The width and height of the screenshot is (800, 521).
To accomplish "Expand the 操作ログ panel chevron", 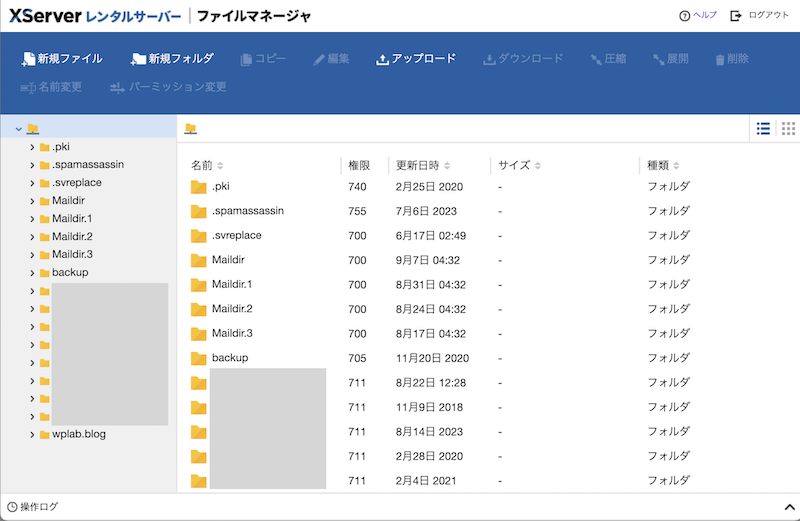I will 788,507.
